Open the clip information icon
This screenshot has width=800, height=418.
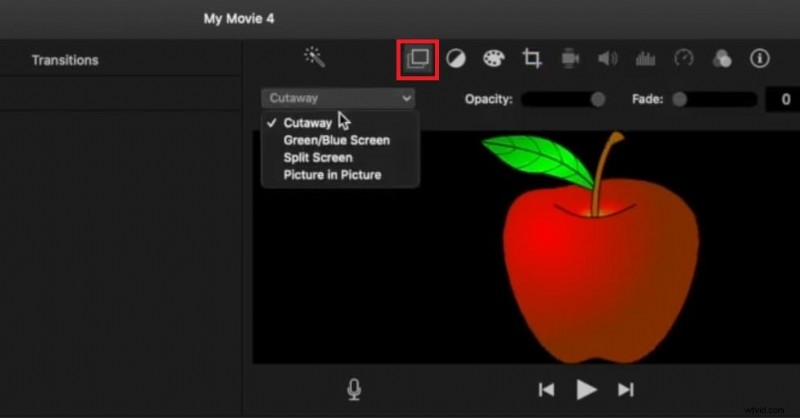760,59
